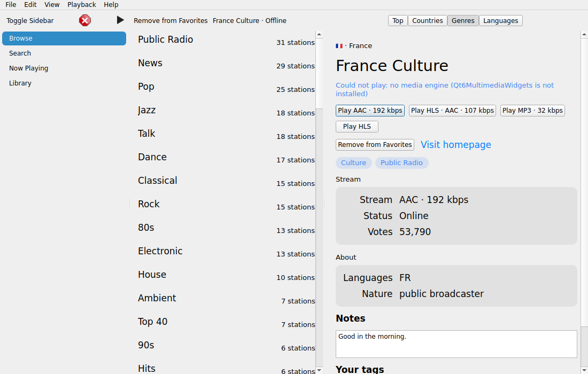Click Play HLS · AAC · 107 kbps

coord(452,111)
